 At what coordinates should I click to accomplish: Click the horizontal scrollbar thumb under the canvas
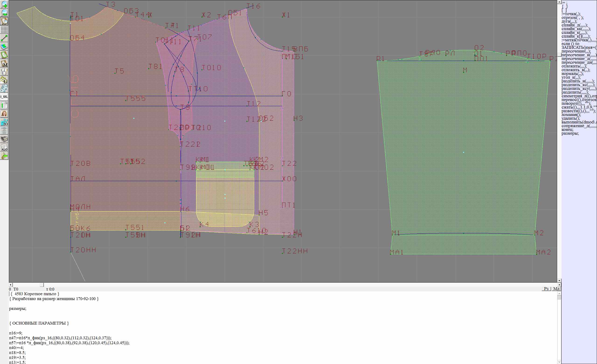click(x=42, y=285)
